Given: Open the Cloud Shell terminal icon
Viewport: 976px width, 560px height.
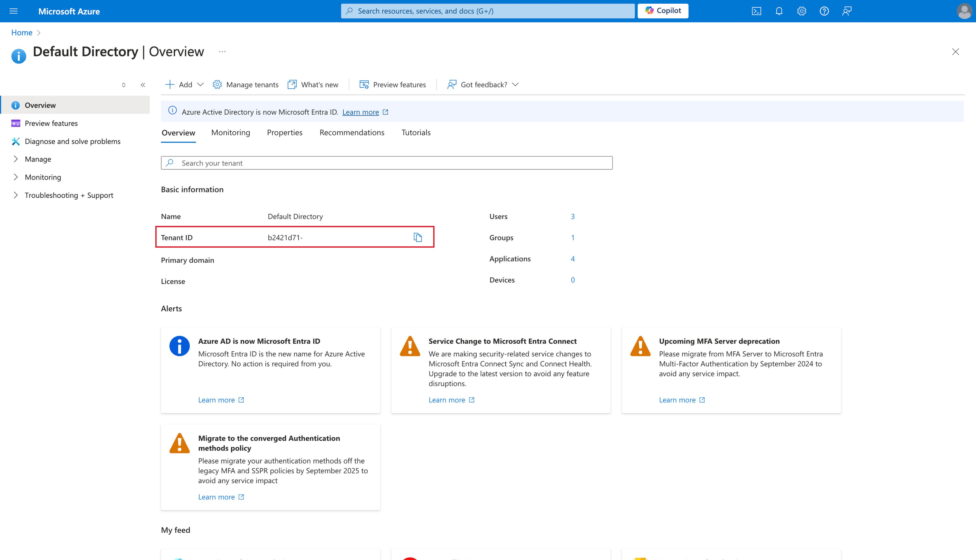Looking at the screenshot, I should 756,11.
